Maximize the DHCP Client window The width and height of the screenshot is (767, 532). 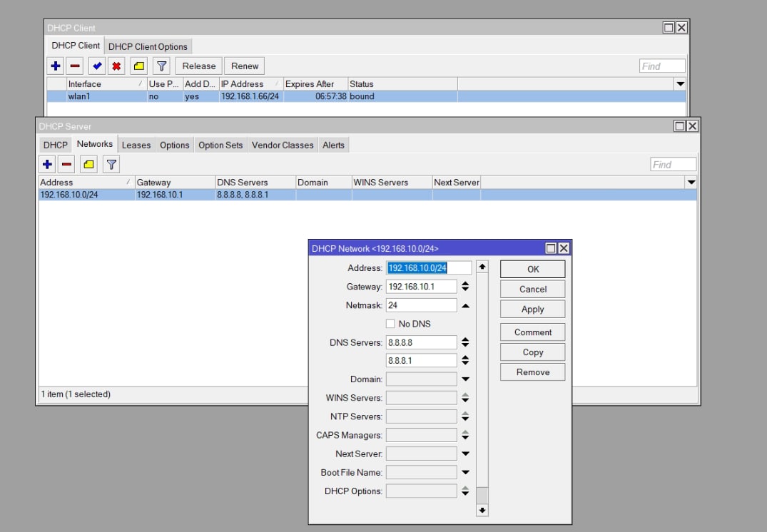(669, 28)
